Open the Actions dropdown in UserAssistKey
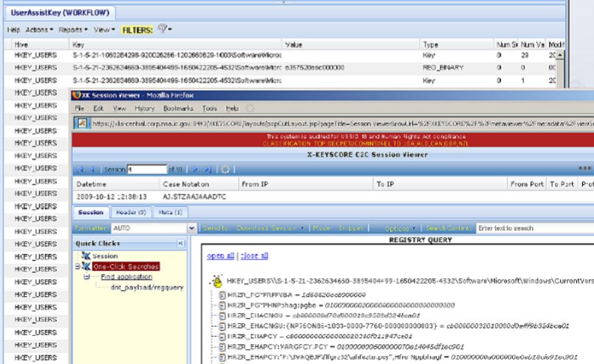 pyautogui.click(x=39, y=30)
